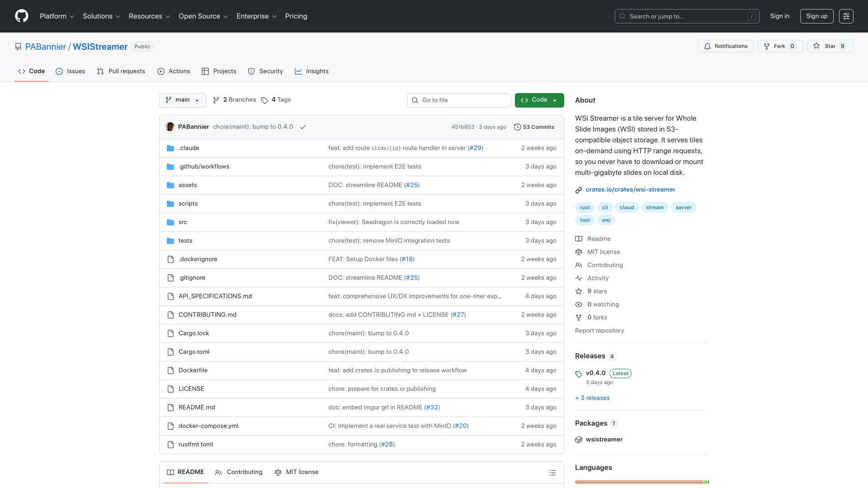Switch to the Pull requests tab

[x=121, y=71]
